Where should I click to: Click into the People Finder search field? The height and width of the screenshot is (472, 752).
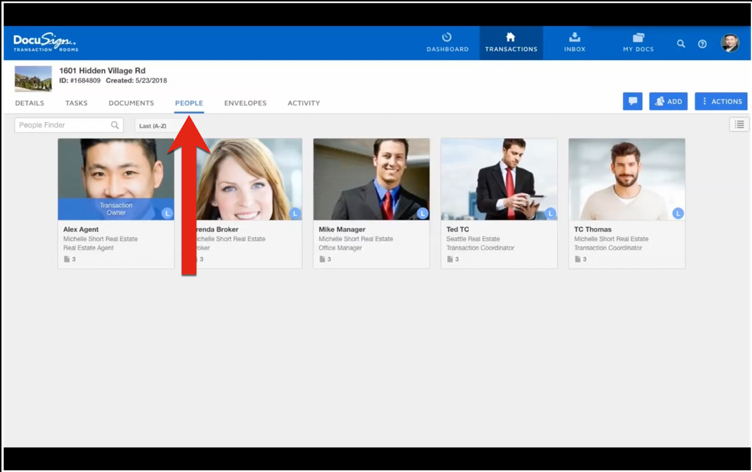pyautogui.click(x=63, y=126)
